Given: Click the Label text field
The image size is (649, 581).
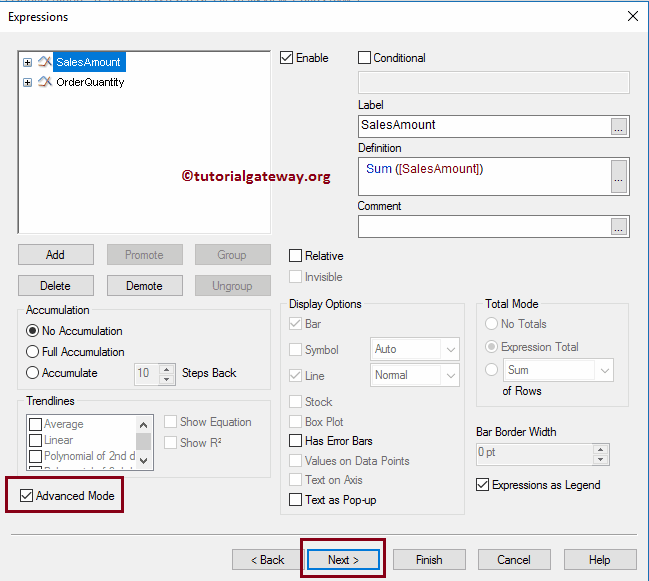Looking at the screenshot, I should coord(484,126).
